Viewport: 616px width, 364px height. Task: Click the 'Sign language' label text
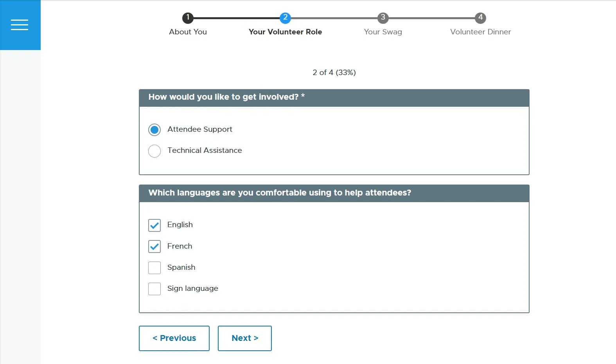193,289
